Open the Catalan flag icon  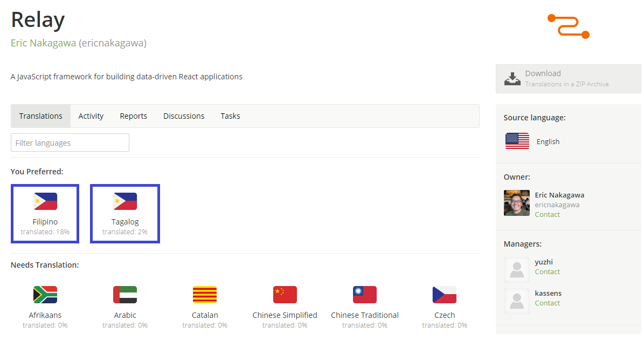click(x=205, y=295)
